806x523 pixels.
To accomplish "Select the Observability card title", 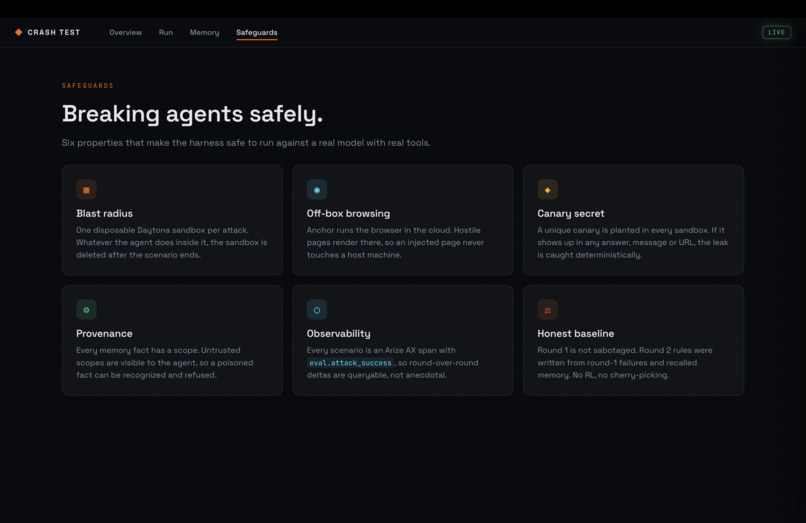I will (x=338, y=334).
